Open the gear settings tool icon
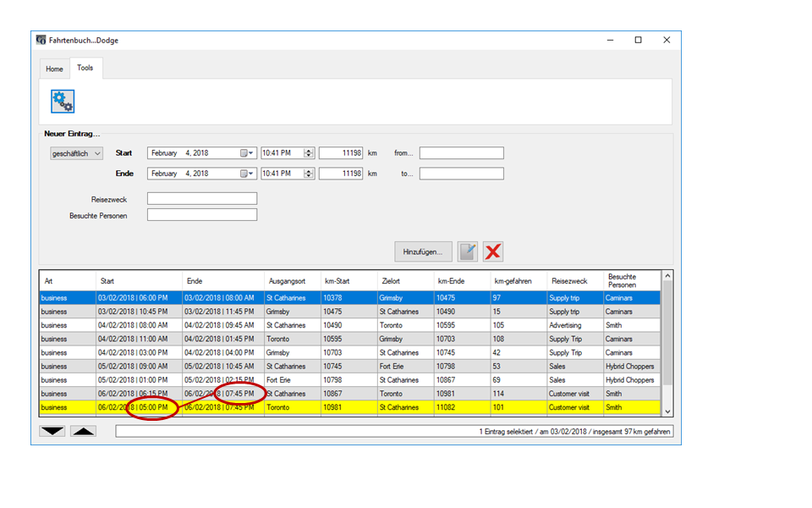This screenshot has height=508, width=812. (x=63, y=101)
